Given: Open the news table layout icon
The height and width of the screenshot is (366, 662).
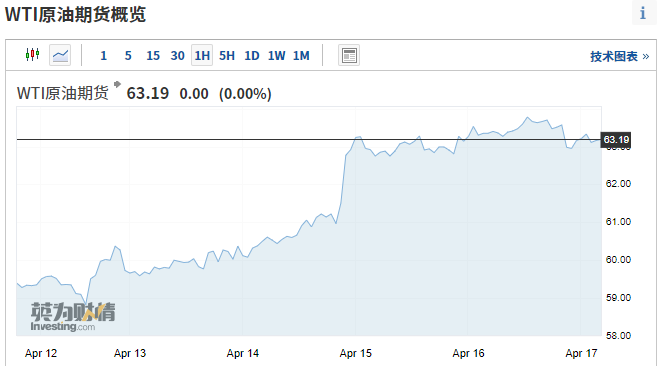Looking at the screenshot, I should point(349,55).
